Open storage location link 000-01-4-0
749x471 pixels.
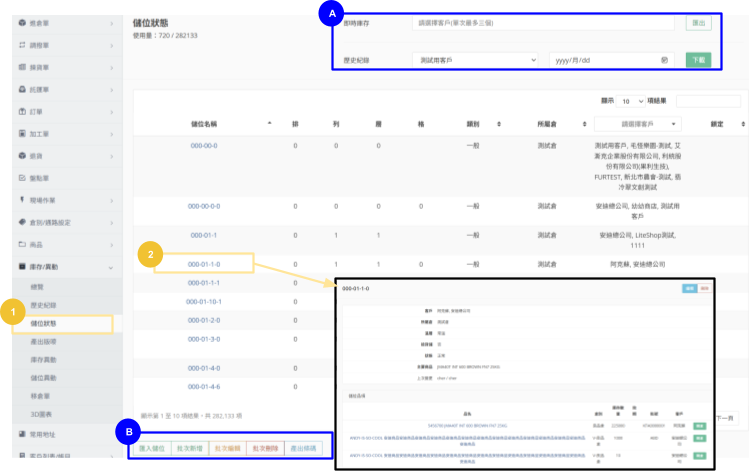(x=204, y=368)
